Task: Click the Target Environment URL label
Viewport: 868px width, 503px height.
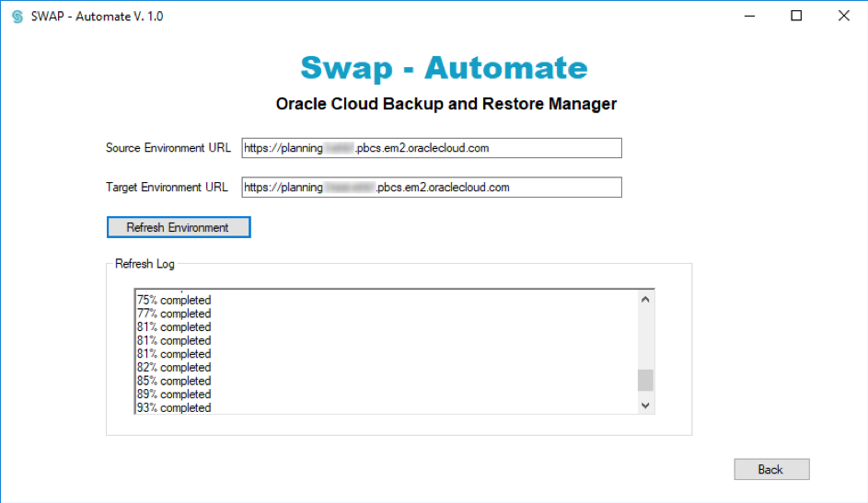Action: pyautogui.click(x=167, y=188)
